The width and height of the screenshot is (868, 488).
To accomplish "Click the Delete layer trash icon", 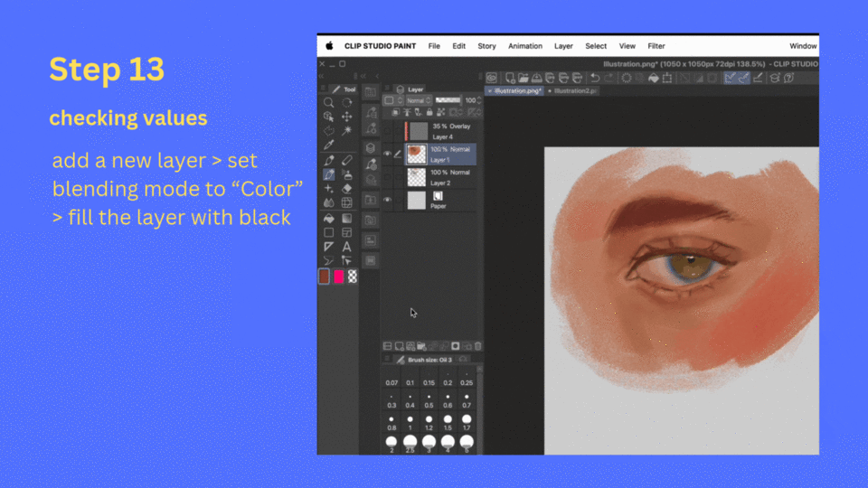I will click(x=477, y=346).
